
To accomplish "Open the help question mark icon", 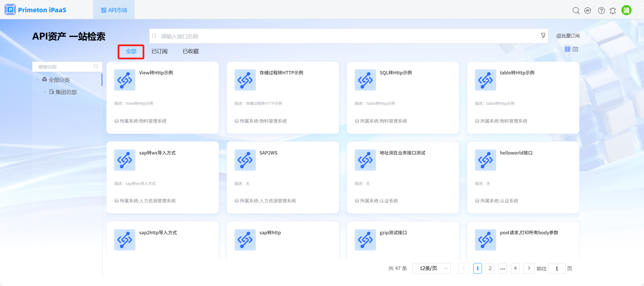I will pos(601,10).
